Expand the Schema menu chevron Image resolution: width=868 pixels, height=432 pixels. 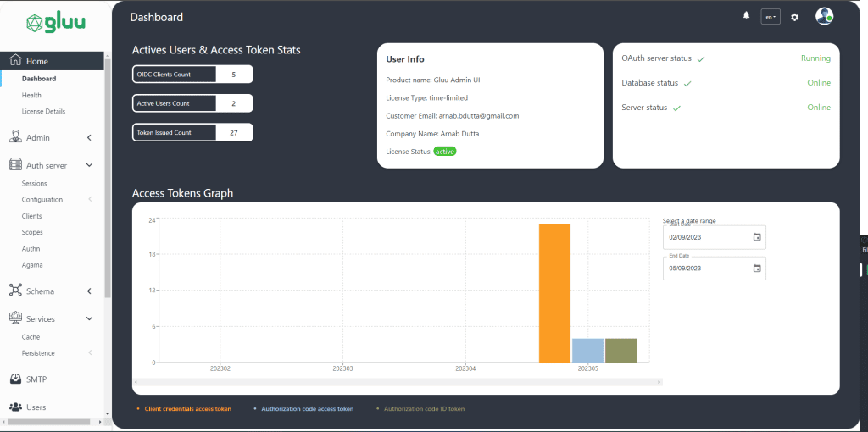89,291
